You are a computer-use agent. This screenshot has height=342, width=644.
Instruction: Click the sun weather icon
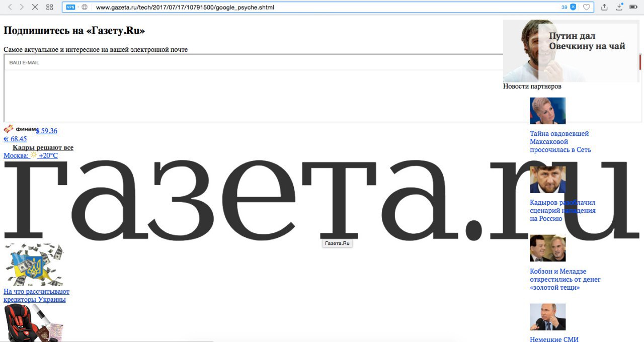coord(34,155)
